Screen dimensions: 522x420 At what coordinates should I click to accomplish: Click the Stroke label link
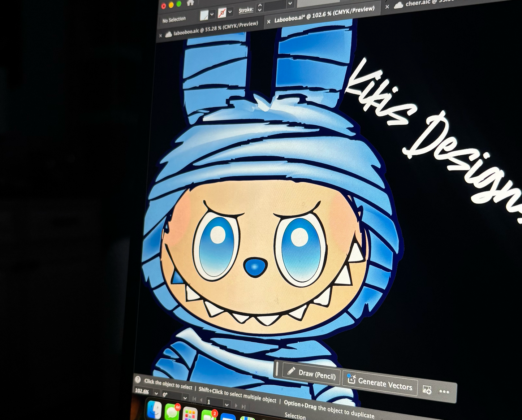(246, 10)
